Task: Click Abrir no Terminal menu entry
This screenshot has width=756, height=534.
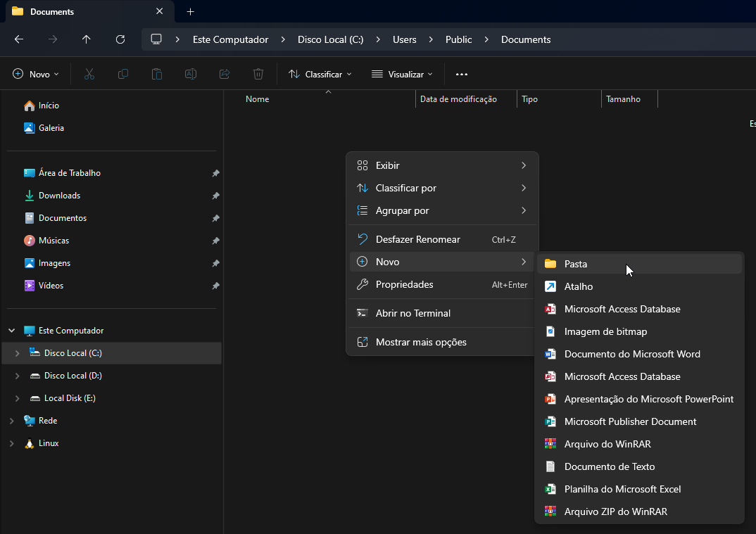Action: 412,313
